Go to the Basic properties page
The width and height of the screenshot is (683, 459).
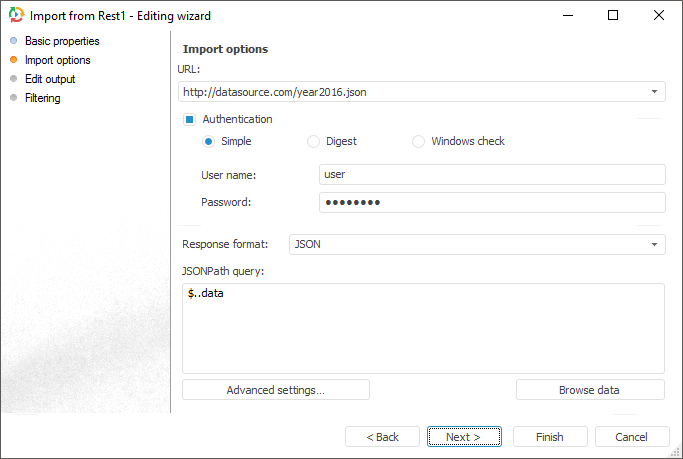(x=62, y=42)
